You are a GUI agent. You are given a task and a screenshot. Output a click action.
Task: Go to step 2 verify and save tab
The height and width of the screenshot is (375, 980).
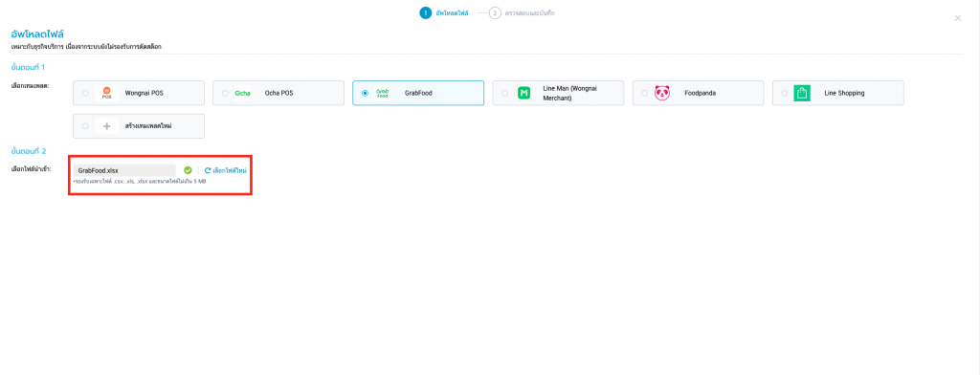[522, 12]
